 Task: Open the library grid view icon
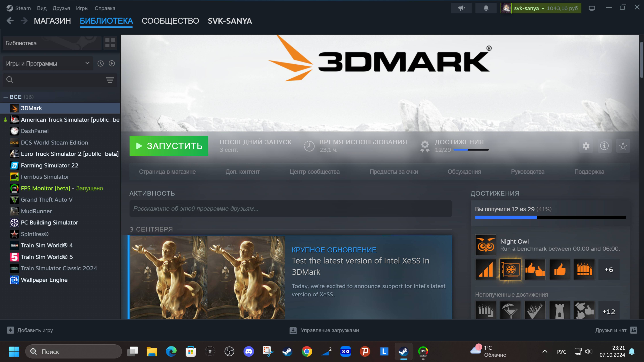click(110, 43)
